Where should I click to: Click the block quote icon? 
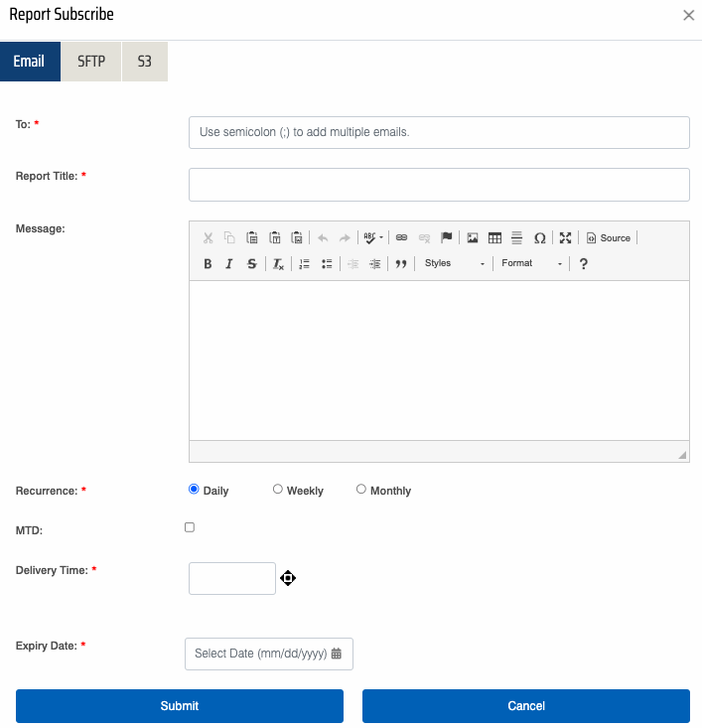coord(401,264)
